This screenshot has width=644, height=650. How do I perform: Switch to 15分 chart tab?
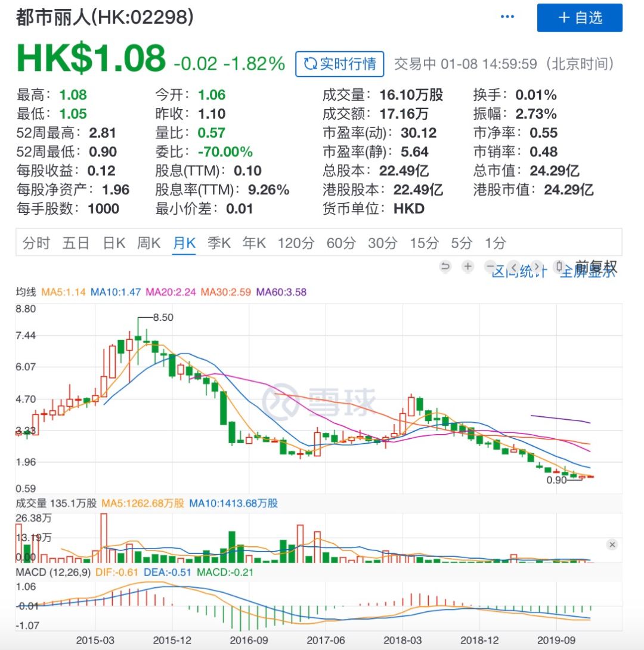tap(424, 243)
